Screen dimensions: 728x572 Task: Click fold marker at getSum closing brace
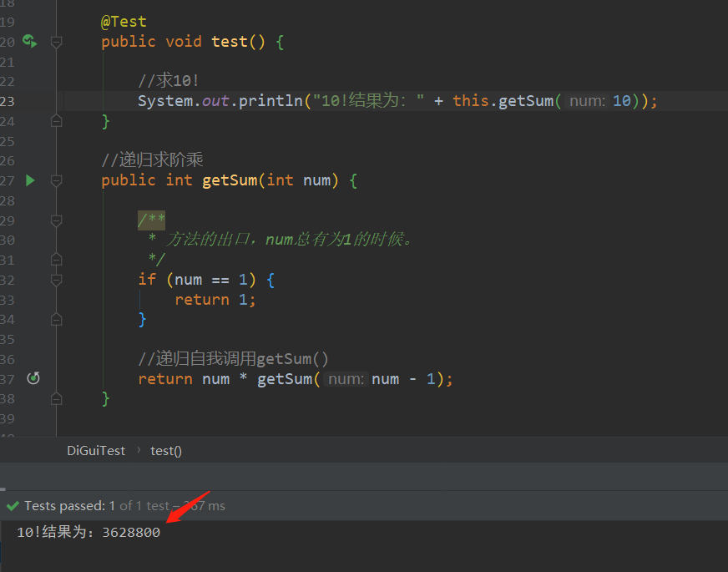tap(56, 399)
